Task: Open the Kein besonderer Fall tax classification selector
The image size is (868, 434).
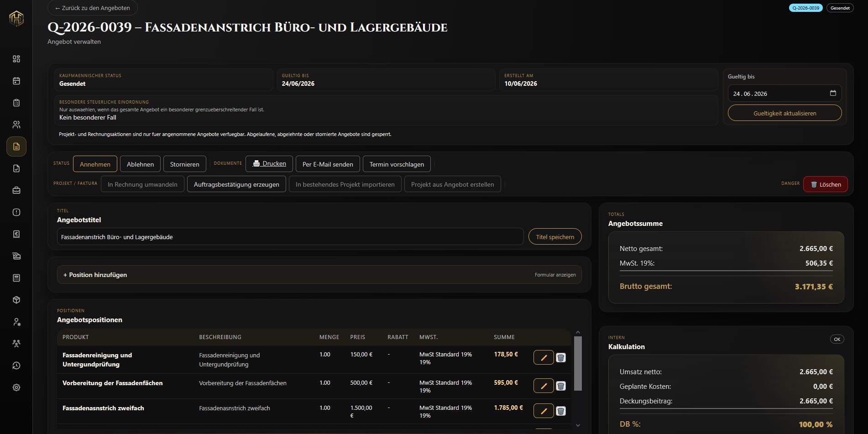Action: coord(88,117)
